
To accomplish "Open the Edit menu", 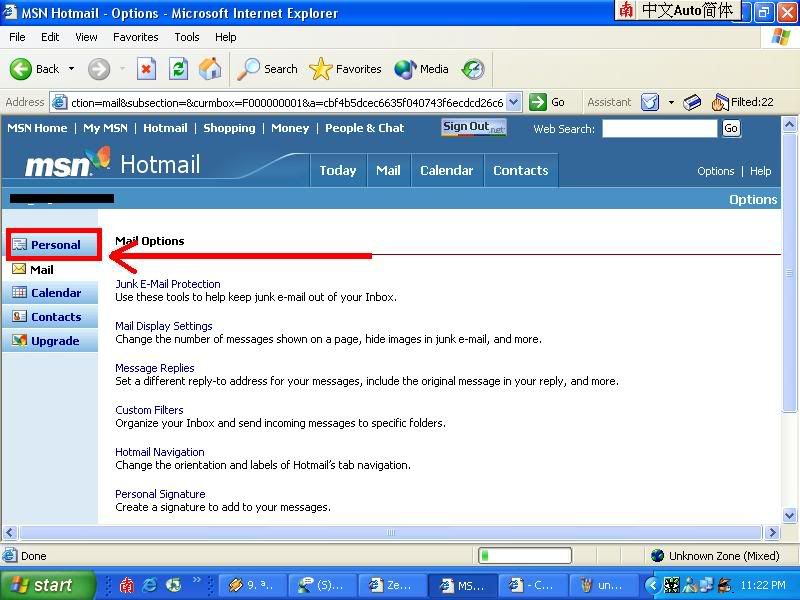I will [x=50, y=37].
